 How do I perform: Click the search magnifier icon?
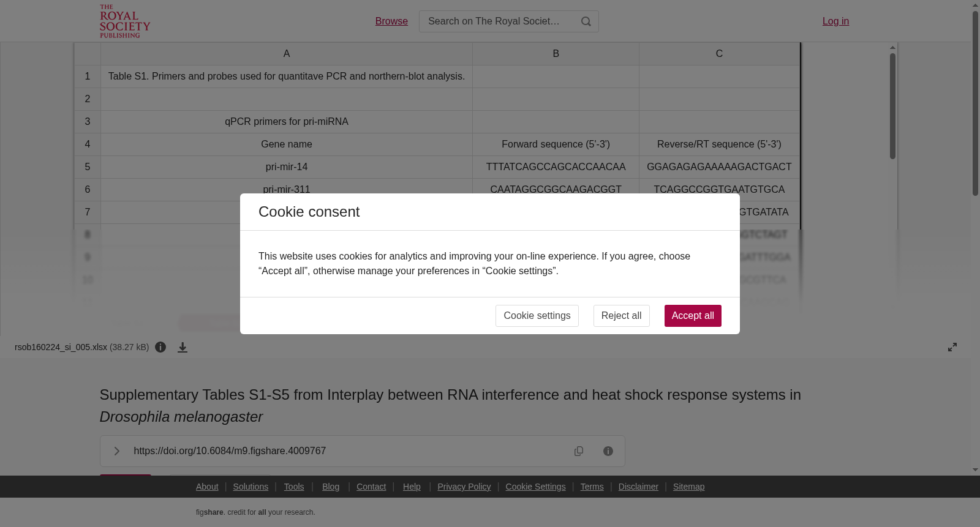pyautogui.click(x=586, y=21)
